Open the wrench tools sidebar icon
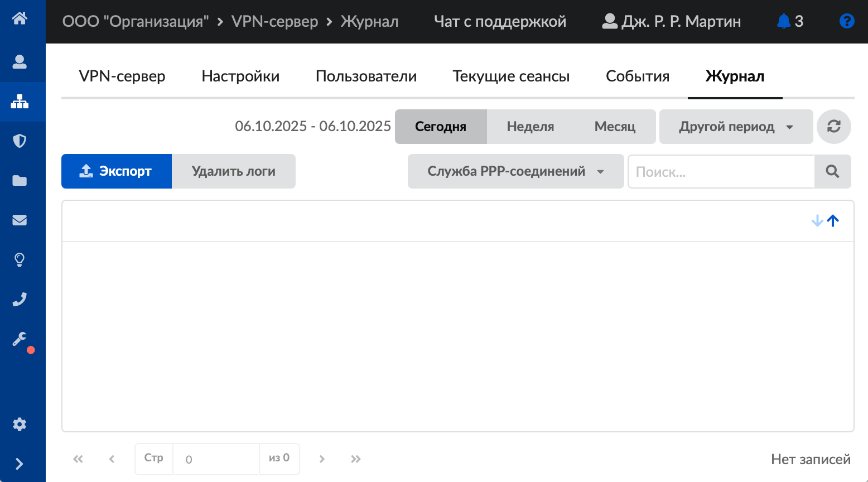 click(x=20, y=339)
